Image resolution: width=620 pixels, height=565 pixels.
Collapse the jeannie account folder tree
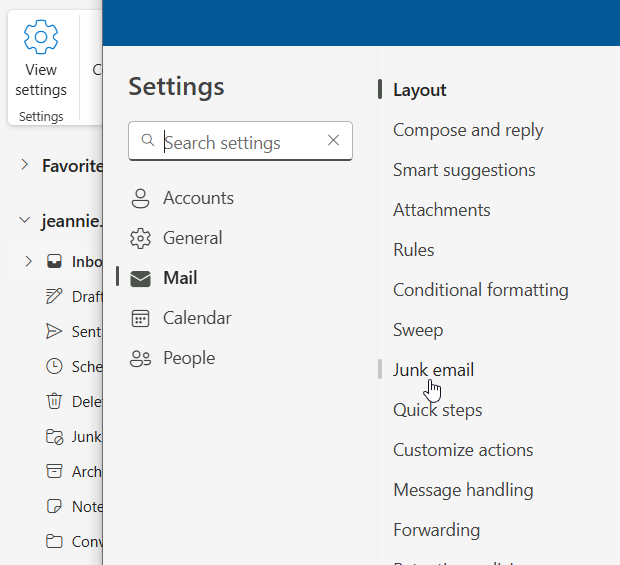pyautogui.click(x=24, y=221)
